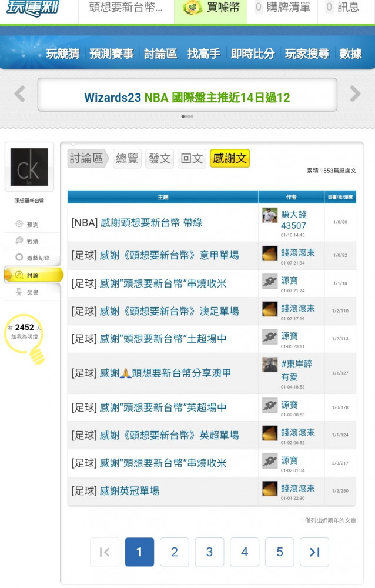Switch to the 回文 tab
The height and width of the screenshot is (588, 375).
pyautogui.click(x=192, y=159)
